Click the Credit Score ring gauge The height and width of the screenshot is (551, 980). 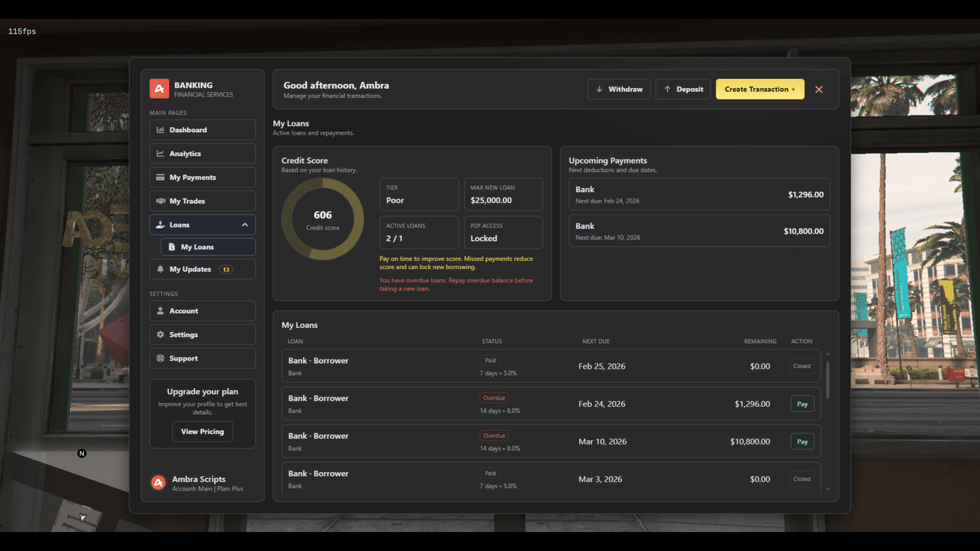tap(322, 219)
